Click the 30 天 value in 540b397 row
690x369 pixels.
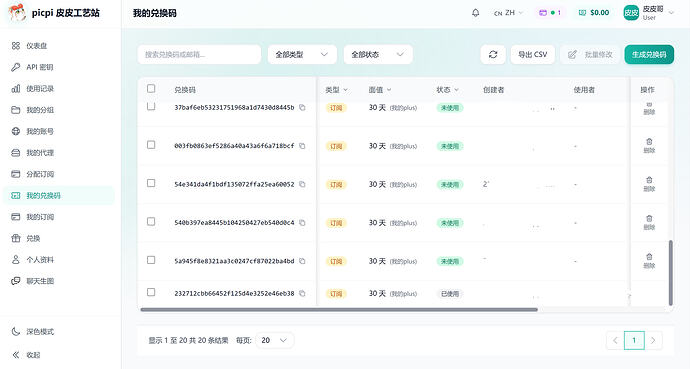click(377, 223)
